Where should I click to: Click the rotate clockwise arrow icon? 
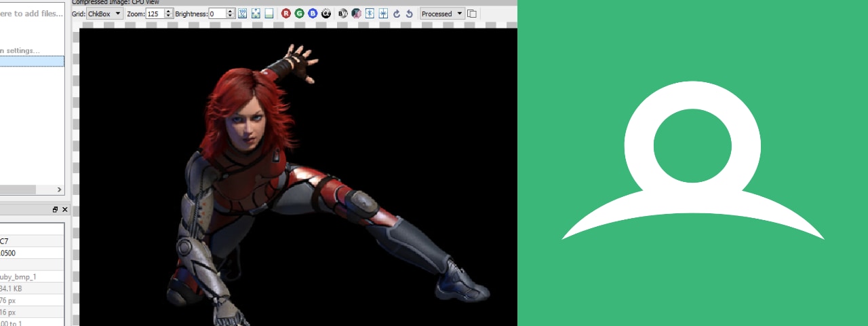(x=397, y=14)
